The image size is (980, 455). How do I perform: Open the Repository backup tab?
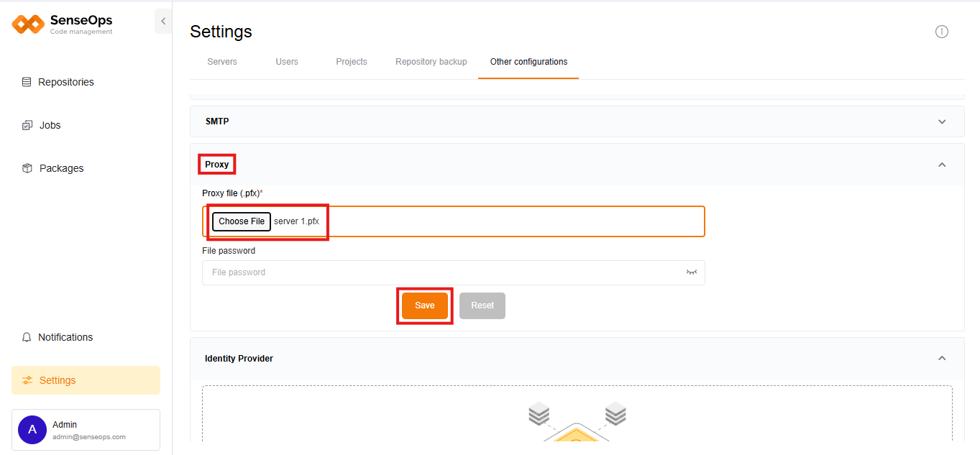tap(431, 61)
